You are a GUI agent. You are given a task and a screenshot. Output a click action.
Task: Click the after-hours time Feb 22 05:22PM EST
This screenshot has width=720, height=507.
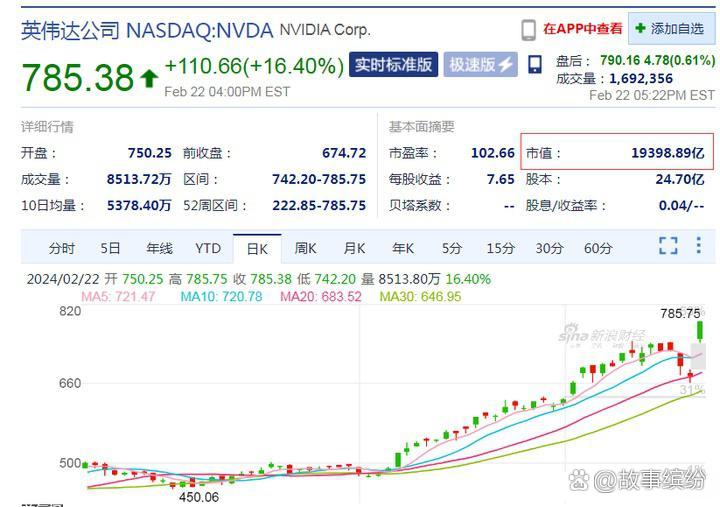click(652, 95)
